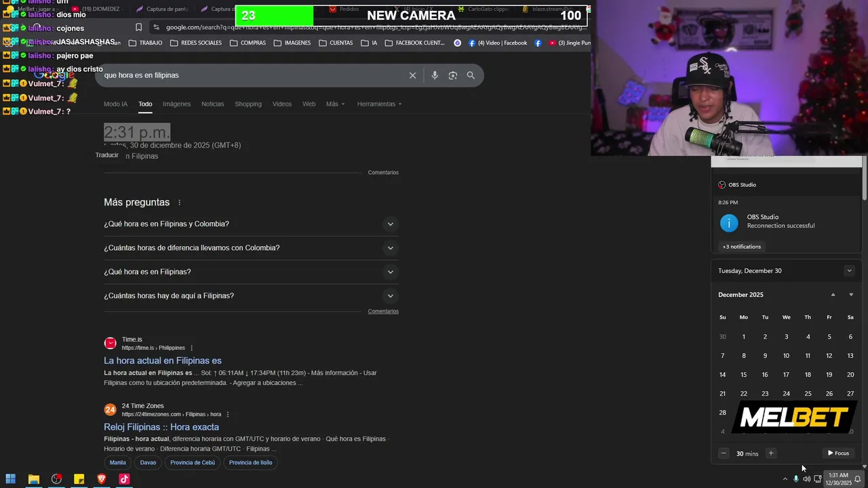Open Sticky Notes from the taskbar

click(79, 479)
